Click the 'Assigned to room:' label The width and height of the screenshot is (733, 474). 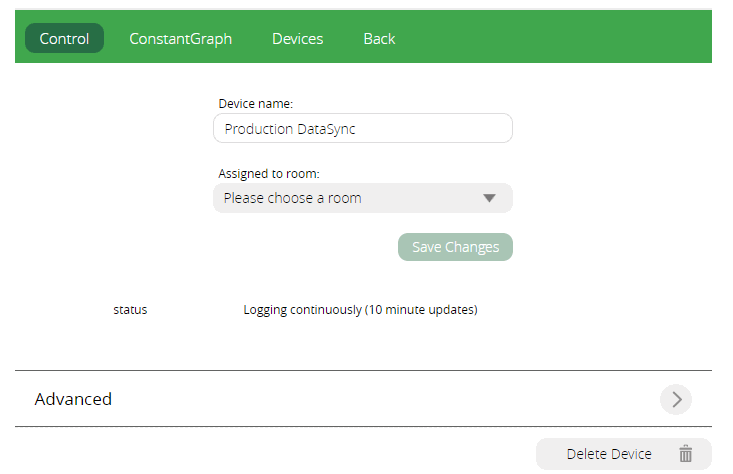coord(268,173)
